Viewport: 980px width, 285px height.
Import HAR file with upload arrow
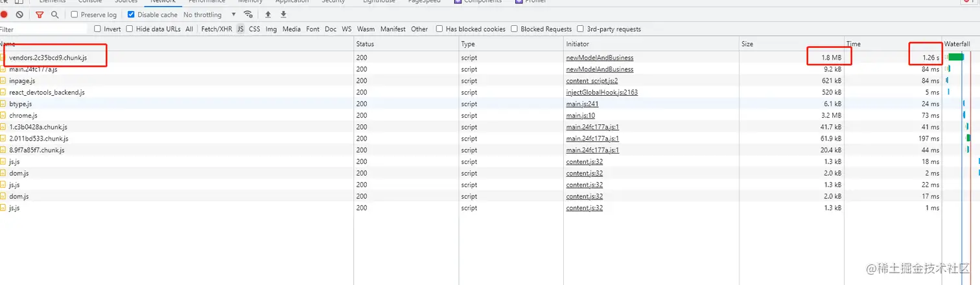[x=268, y=14]
